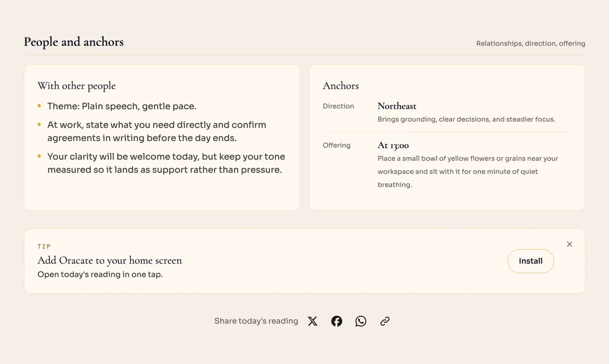The image size is (609, 364).
Task: Click the Install button
Action: click(x=530, y=261)
